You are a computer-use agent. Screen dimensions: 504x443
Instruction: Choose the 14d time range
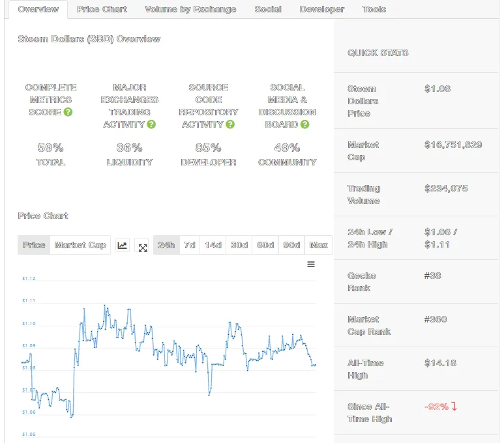pyautogui.click(x=213, y=245)
